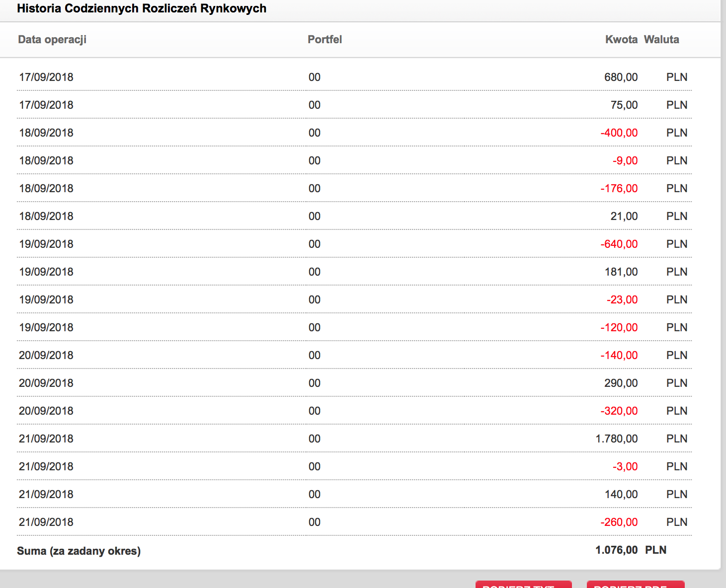Select the 1.780,00 amount cell

tap(616, 439)
